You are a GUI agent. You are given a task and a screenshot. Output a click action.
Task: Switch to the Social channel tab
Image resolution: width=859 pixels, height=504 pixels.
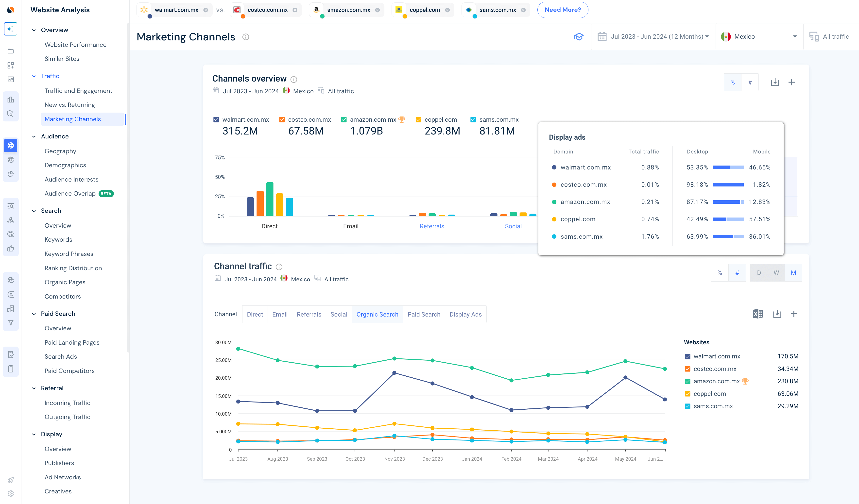point(339,314)
